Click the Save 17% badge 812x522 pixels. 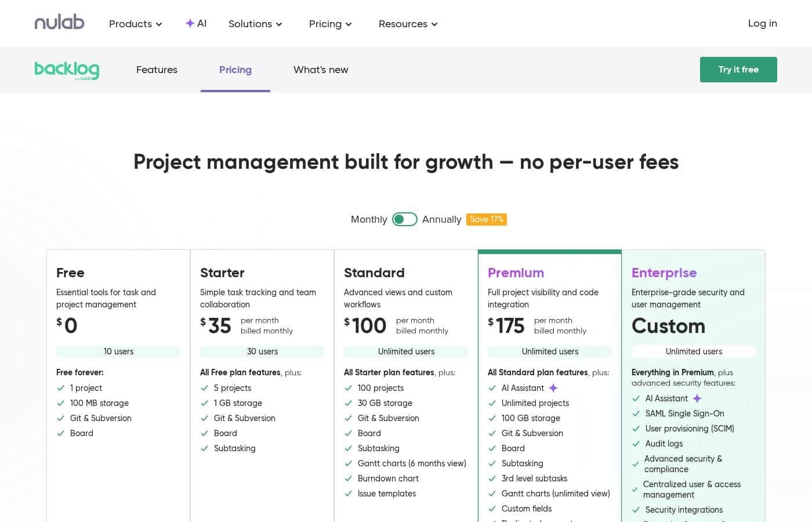click(487, 219)
